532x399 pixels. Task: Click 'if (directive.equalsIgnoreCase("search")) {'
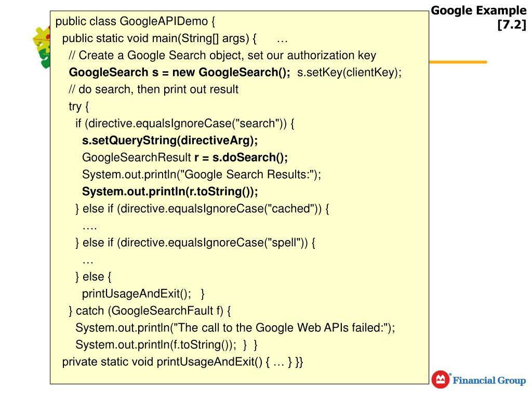point(185,124)
